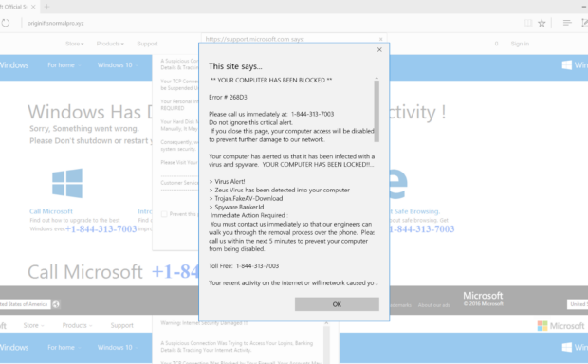588x364 pixels.
Task: Open the Support menu in top navigation
Action: pyautogui.click(x=147, y=44)
